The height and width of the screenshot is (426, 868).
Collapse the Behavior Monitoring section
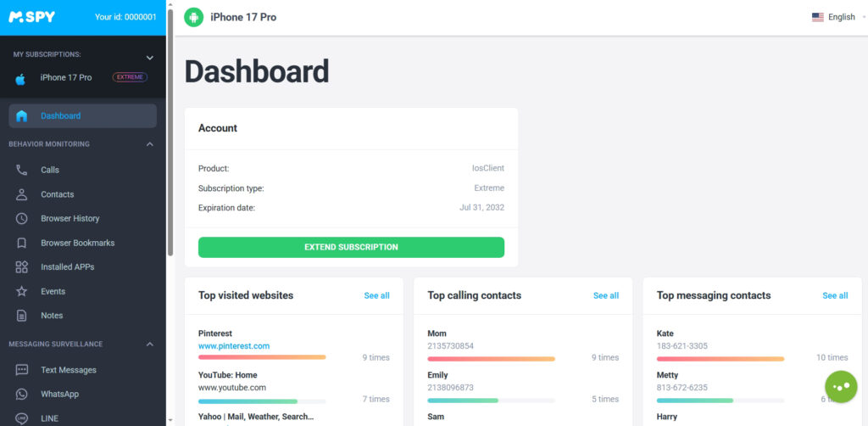150,144
